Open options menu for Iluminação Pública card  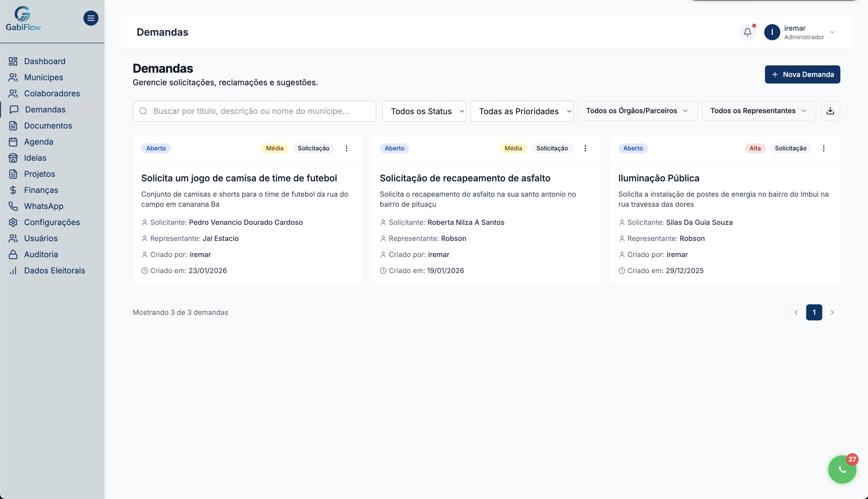coord(824,148)
